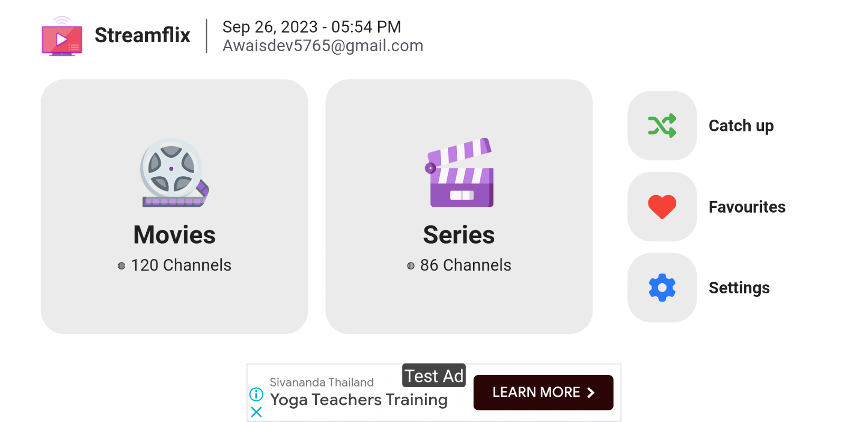868x422 pixels.
Task: Click the LEARN MORE ad button
Action: 543,392
